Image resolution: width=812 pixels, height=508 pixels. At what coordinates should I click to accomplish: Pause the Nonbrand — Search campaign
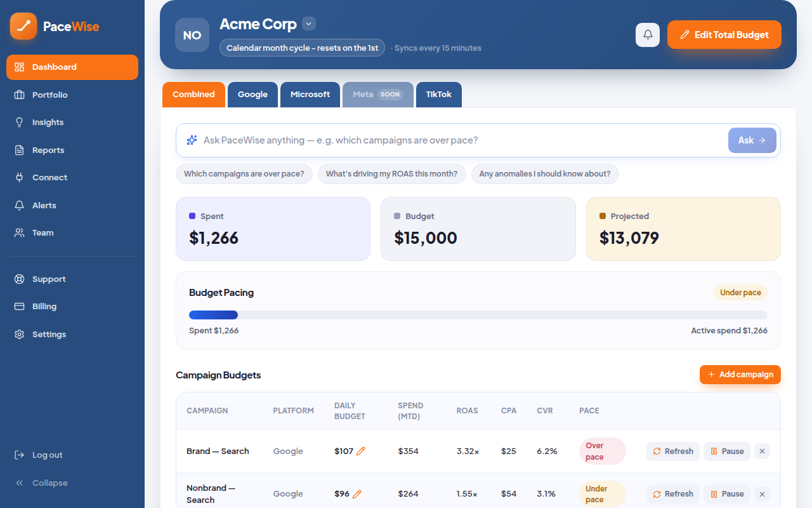(x=727, y=494)
